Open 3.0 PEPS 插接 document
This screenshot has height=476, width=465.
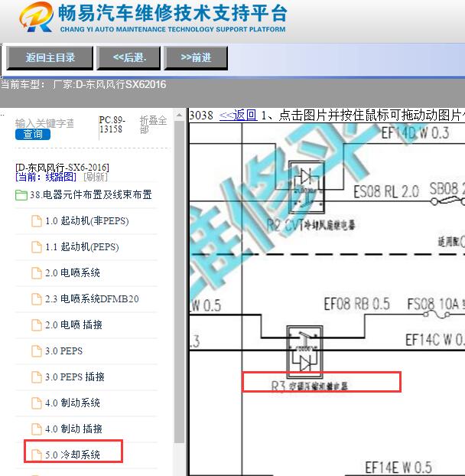click(x=75, y=377)
